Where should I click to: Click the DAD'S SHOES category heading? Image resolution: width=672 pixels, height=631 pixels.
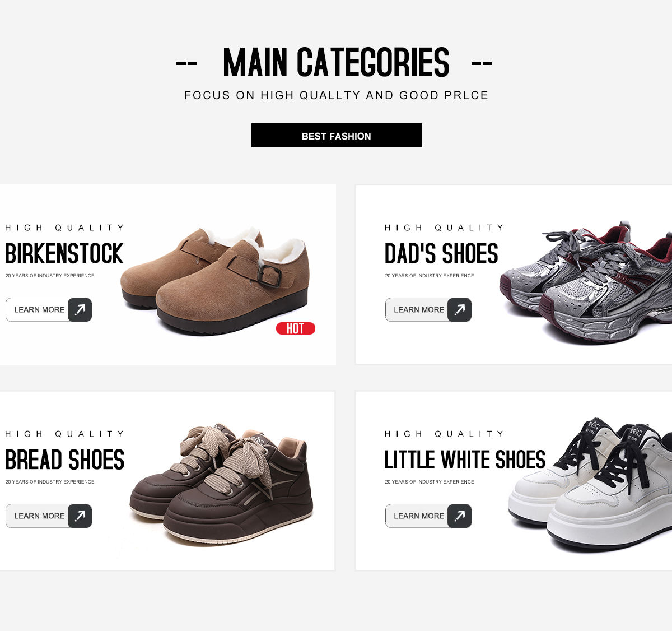pyautogui.click(x=441, y=253)
